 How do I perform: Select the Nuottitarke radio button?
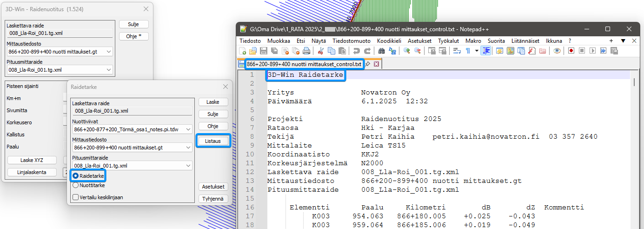[76, 185]
